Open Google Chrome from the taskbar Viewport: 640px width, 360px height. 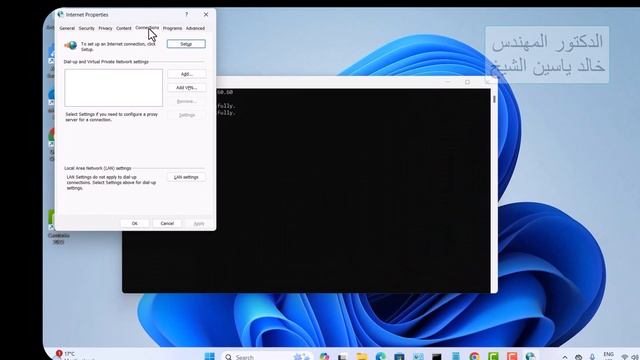pos(474,356)
